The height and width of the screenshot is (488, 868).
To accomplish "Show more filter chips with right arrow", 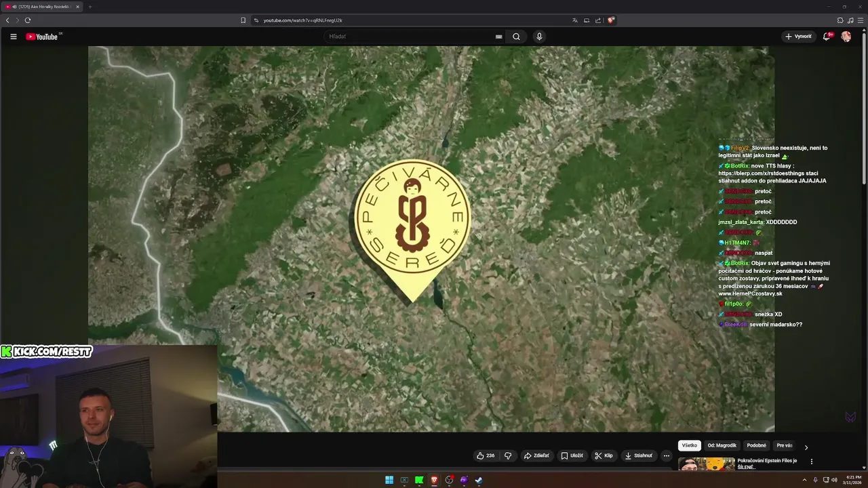I will [x=806, y=447].
